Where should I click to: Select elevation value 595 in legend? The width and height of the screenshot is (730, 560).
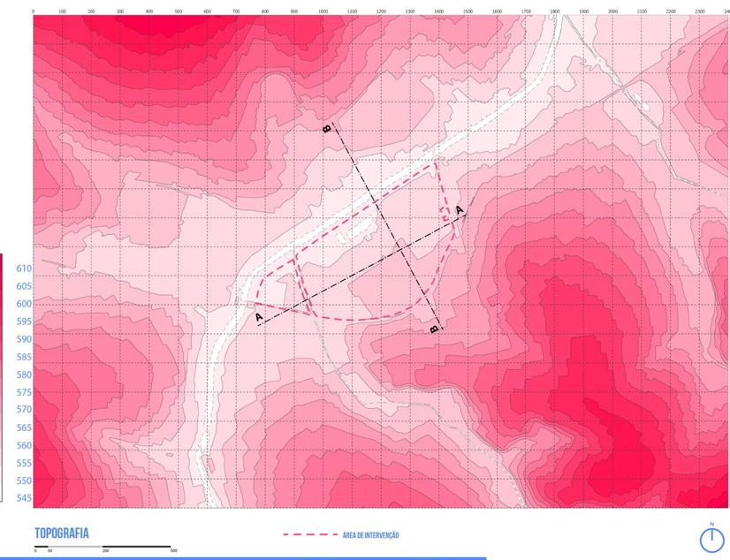pos(24,322)
